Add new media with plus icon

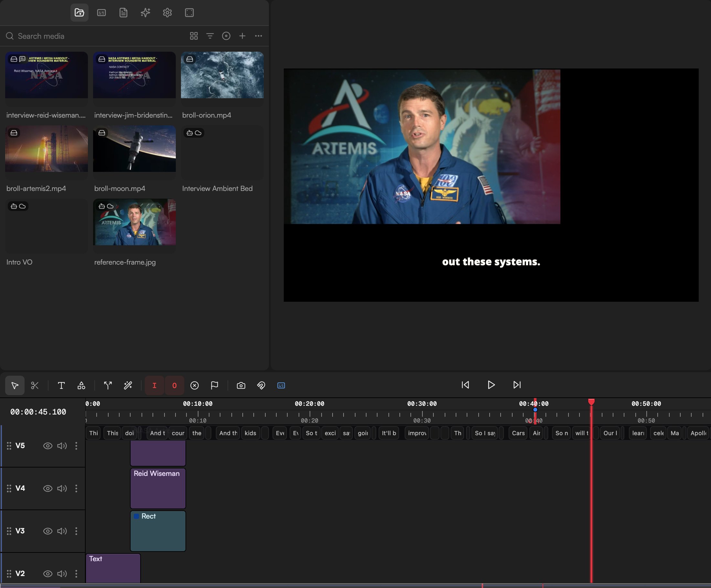(x=242, y=36)
